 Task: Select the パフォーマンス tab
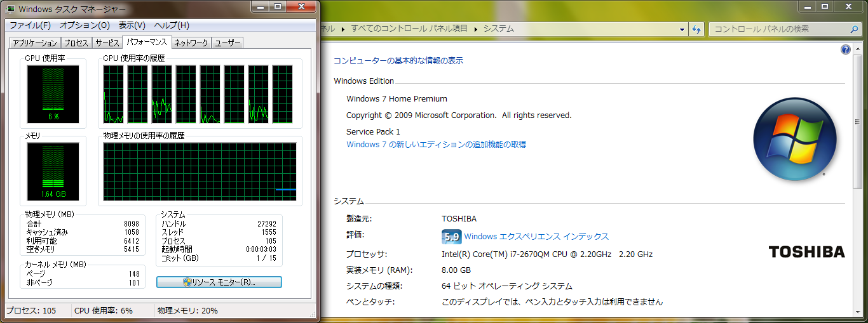point(147,42)
